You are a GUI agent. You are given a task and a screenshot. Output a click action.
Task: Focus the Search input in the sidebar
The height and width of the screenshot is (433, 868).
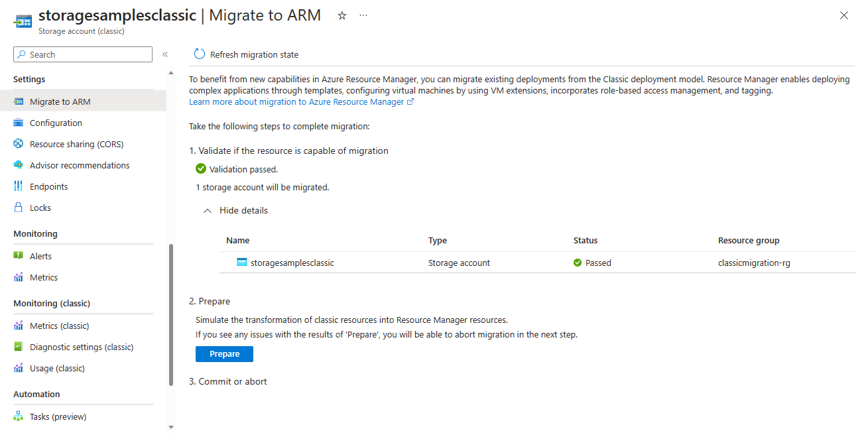pyautogui.click(x=83, y=54)
